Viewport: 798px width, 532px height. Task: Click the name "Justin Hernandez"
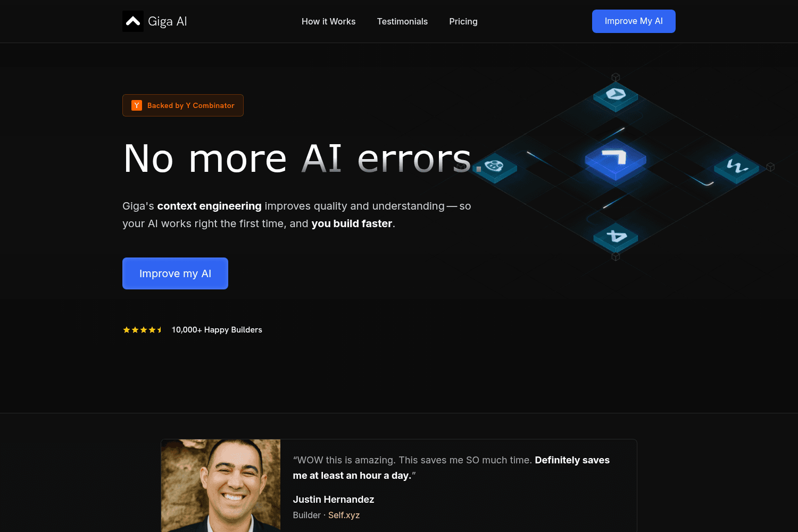[x=334, y=500]
